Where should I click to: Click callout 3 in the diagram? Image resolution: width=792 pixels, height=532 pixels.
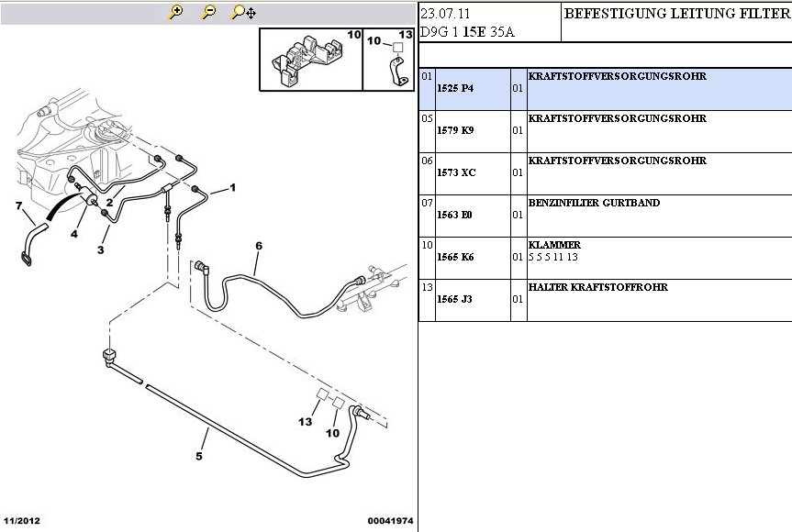[x=101, y=249]
